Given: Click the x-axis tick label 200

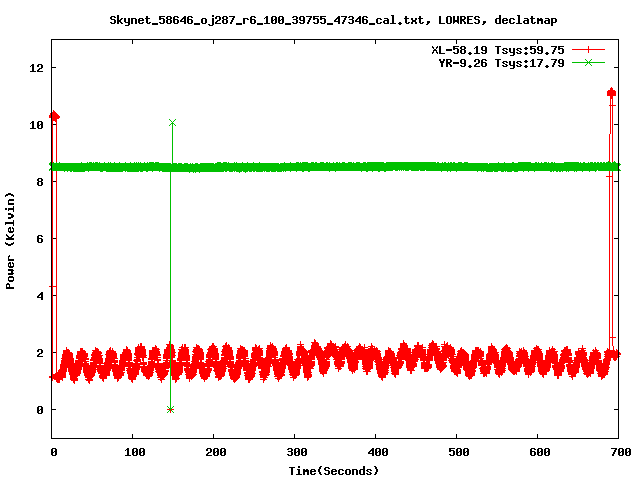Looking at the screenshot, I should click(x=216, y=452).
